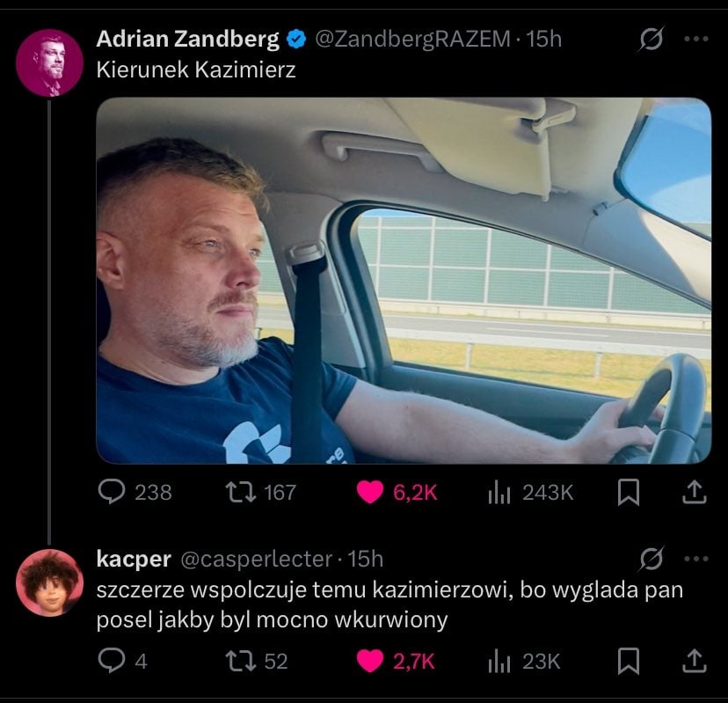Viewport: 728px width, 703px height.
Task: Bookmark kacper's reply
Action: [629, 661]
